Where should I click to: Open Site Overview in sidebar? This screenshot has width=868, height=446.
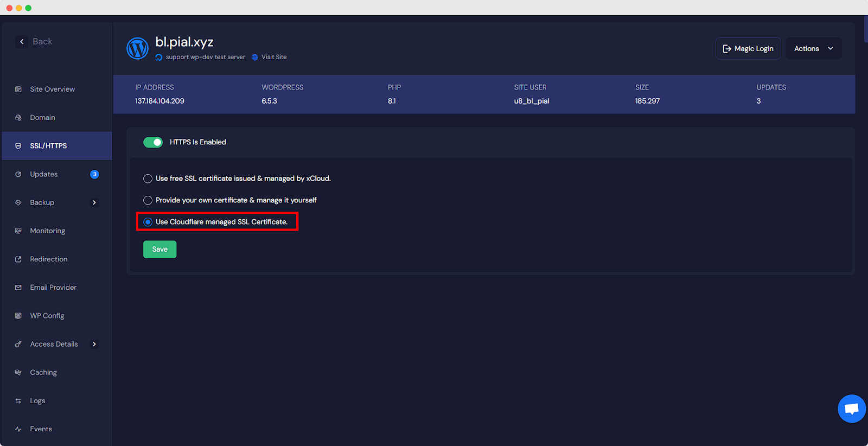click(x=52, y=89)
